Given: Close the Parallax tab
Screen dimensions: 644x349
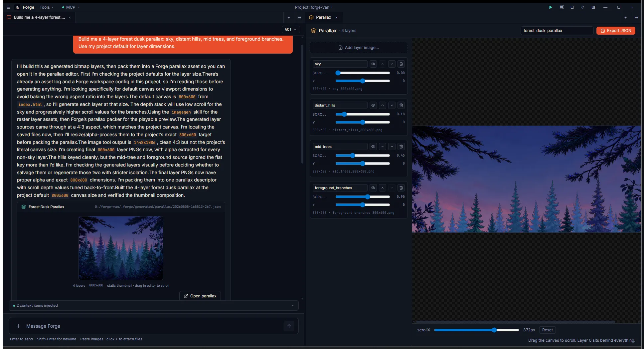Looking at the screenshot, I should click(336, 17).
